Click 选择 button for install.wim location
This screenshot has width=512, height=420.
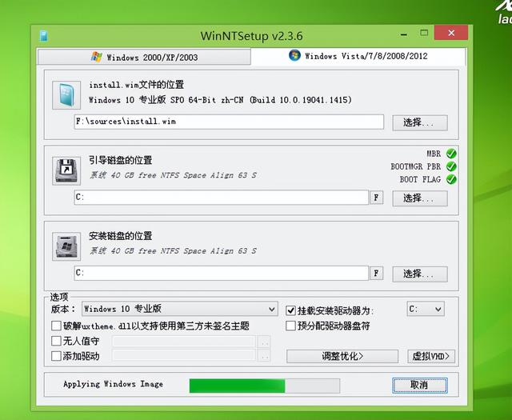click(420, 122)
